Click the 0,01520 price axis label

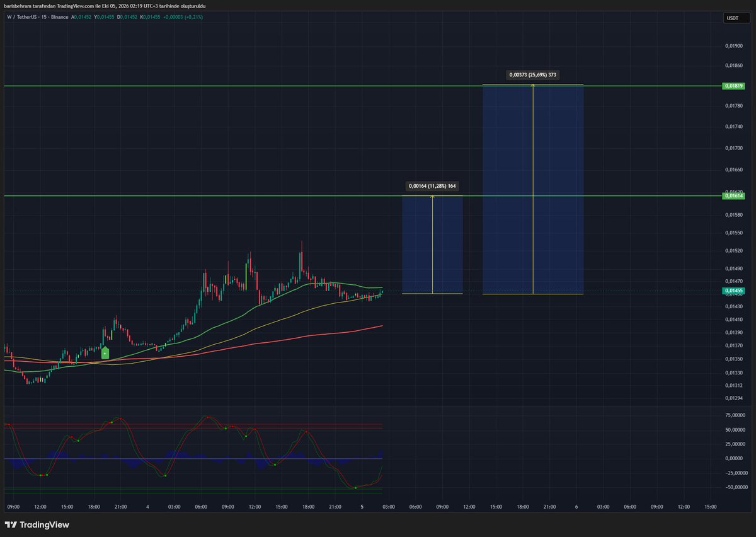pos(733,250)
